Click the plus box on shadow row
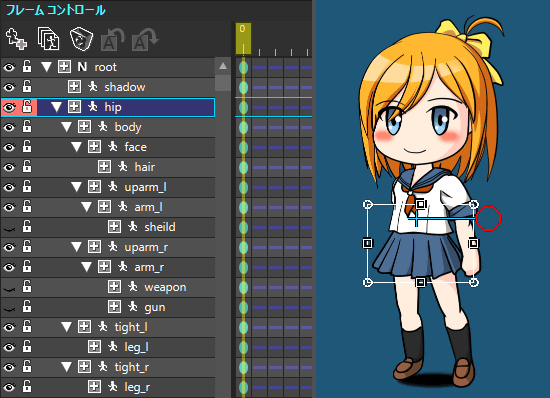This screenshot has width=550, height=398. (74, 87)
